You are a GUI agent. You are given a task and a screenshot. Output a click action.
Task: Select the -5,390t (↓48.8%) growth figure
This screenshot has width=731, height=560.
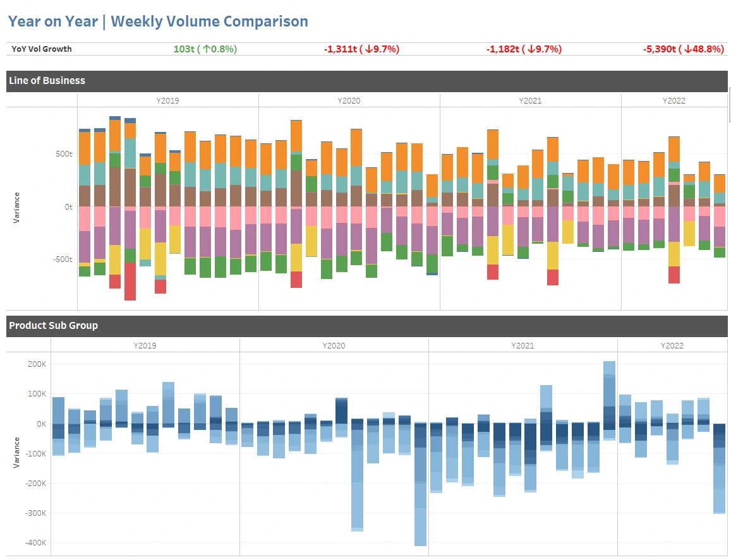pyautogui.click(x=684, y=49)
